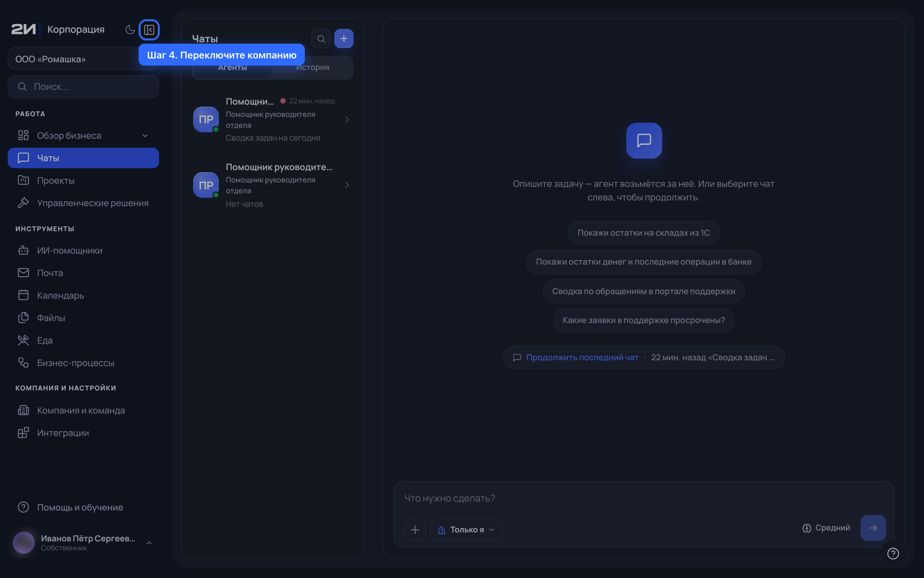
Task: Choose Какие заявки в поддержке просрочены?
Action: 643,320
